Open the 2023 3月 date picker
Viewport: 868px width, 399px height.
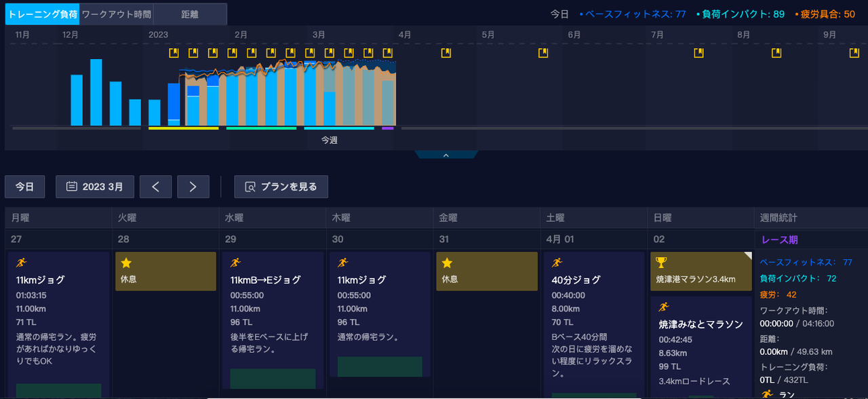click(94, 187)
